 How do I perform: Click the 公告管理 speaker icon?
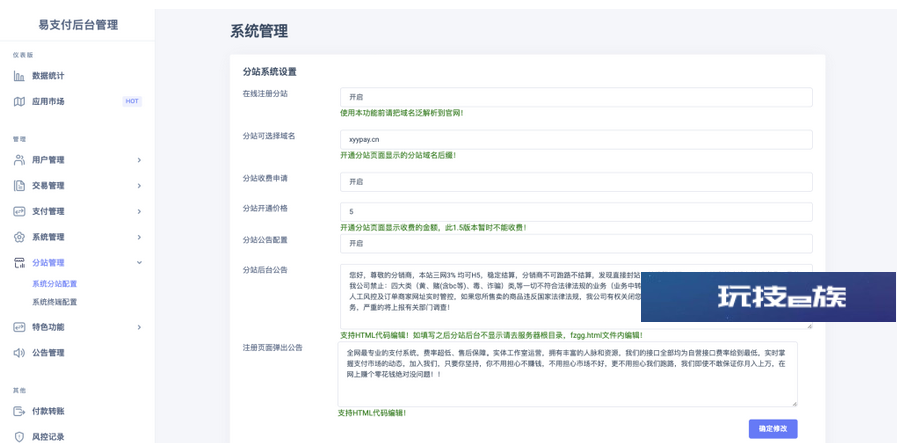[x=19, y=353]
